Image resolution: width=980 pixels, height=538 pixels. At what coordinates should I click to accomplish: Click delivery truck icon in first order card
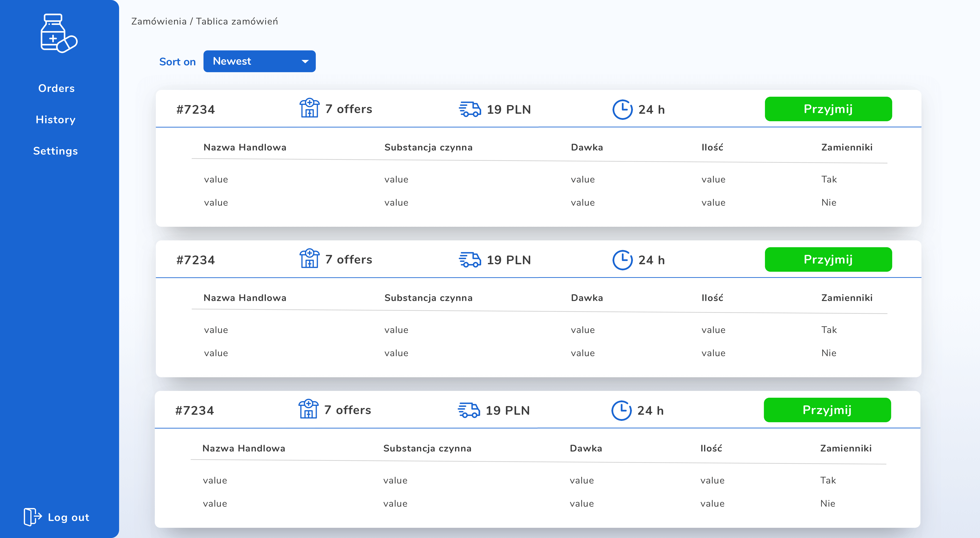coord(470,109)
